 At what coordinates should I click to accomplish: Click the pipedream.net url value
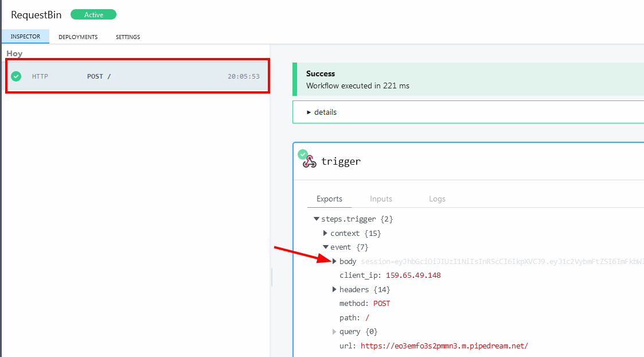click(444, 346)
